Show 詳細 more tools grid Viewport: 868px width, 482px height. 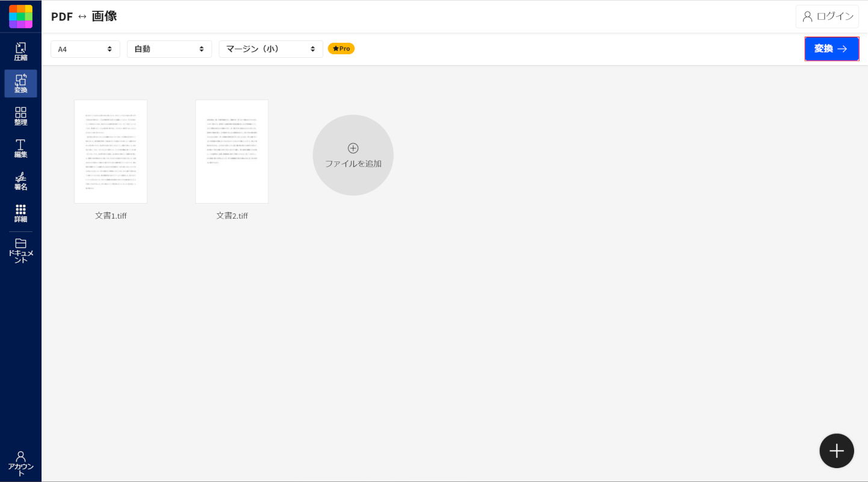point(20,213)
